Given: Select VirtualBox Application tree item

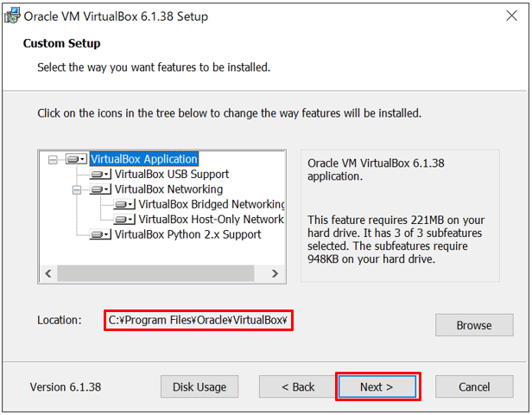Looking at the screenshot, I should (144, 159).
